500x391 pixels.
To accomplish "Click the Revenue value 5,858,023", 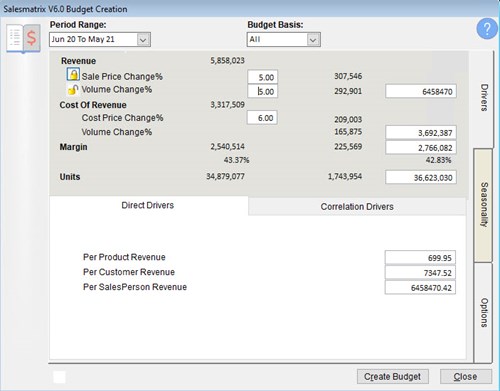I will pyautogui.click(x=227, y=61).
